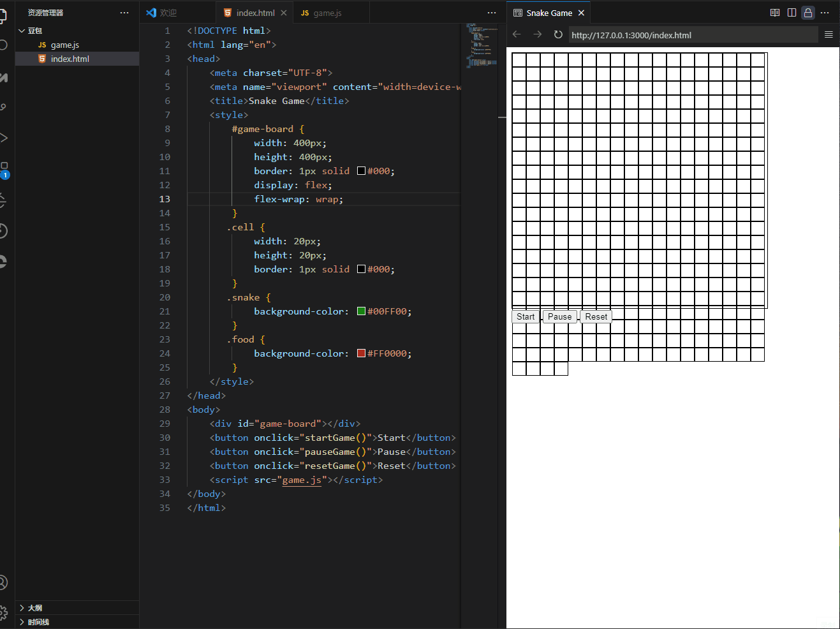Click the #00FF00 green color swatch
The image size is (840, 629).
(361, 311)
